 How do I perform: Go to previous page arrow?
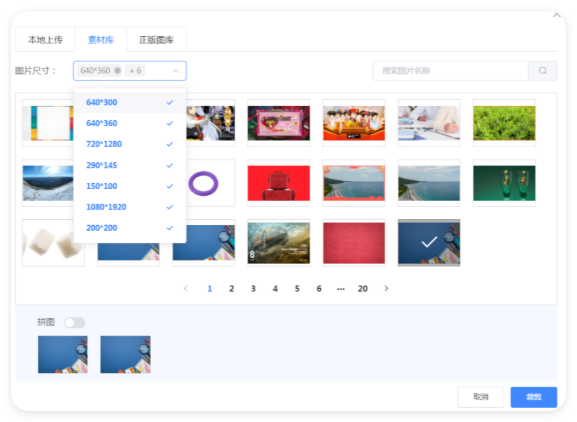(x=186, y=288)
